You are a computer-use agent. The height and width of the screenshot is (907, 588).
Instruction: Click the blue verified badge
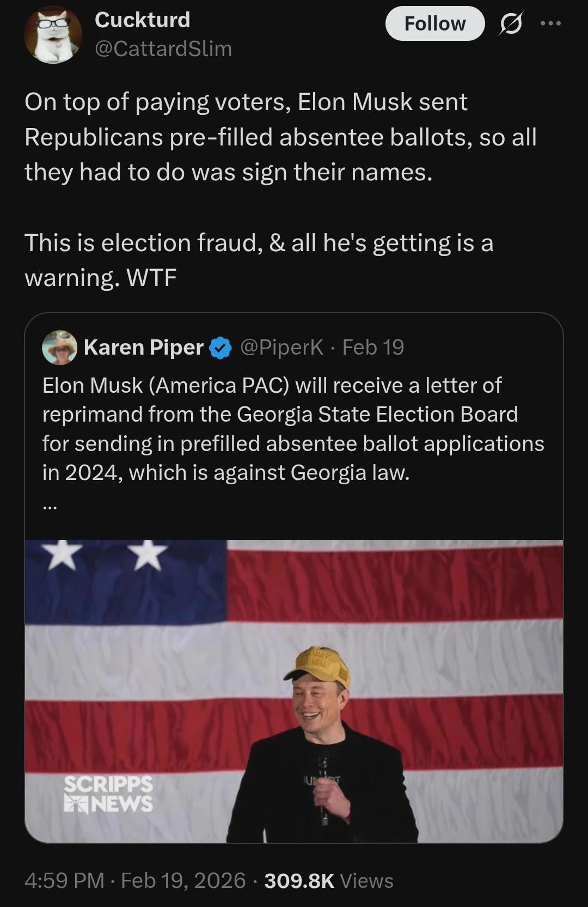[x=220, y=348]
